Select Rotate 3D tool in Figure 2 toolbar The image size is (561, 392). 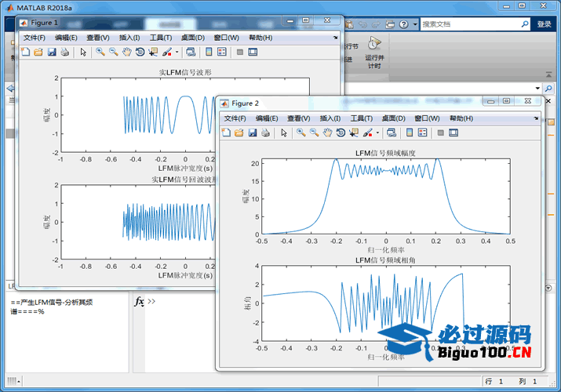(341, 132)
